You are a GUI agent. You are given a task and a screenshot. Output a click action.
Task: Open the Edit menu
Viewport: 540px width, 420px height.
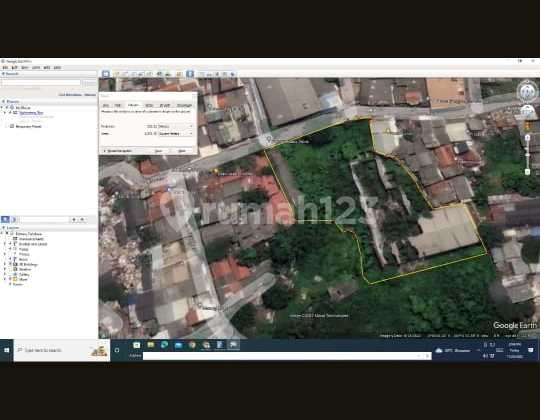[14, 67]
